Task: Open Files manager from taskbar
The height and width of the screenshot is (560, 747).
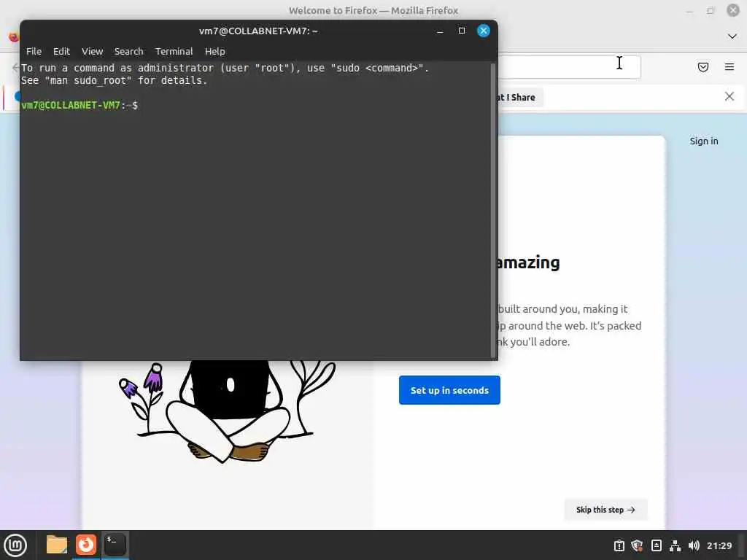Action: 57,545
